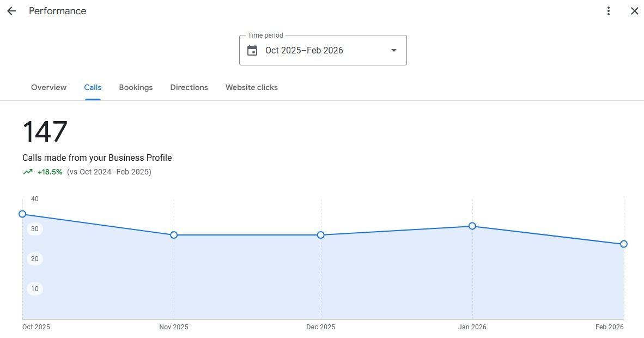
Task: Open the Bookings tab
Action: click(136, 87)
